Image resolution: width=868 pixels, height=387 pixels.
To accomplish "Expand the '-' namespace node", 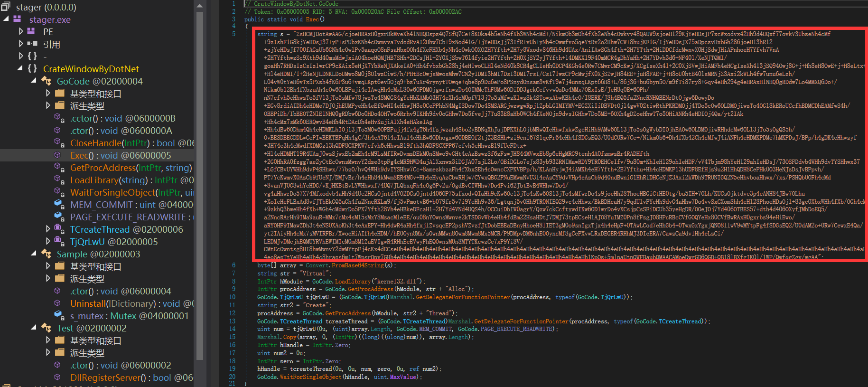I will [20, 56].
